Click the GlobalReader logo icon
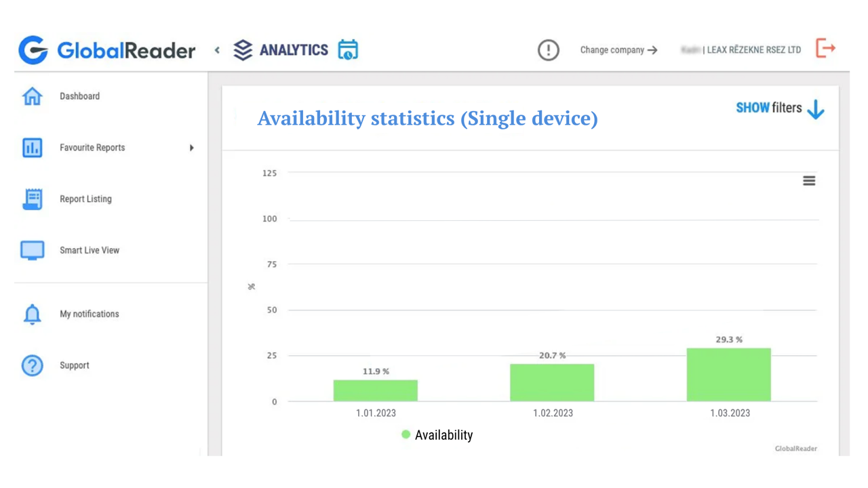 pos(33,50)
